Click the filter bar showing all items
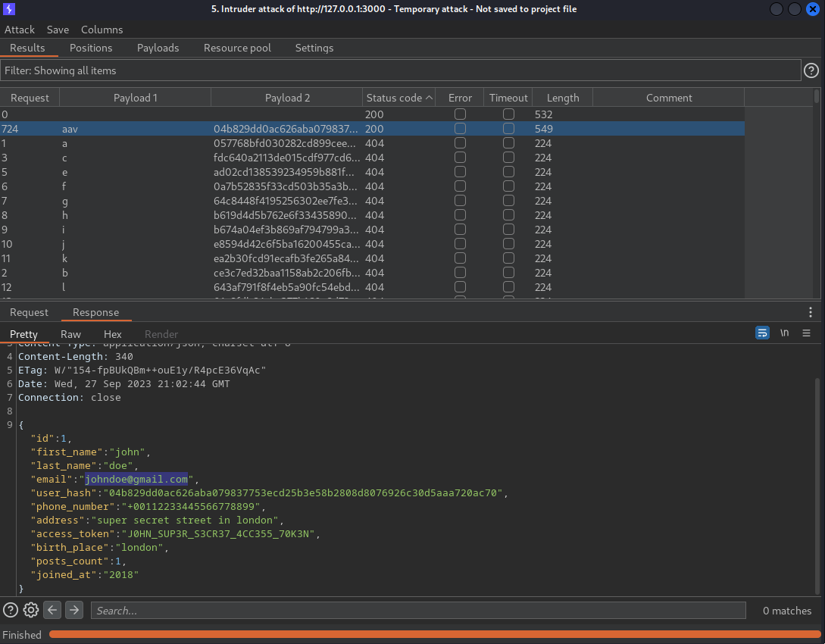The image size is (825, 644). (x=399, y=70)
